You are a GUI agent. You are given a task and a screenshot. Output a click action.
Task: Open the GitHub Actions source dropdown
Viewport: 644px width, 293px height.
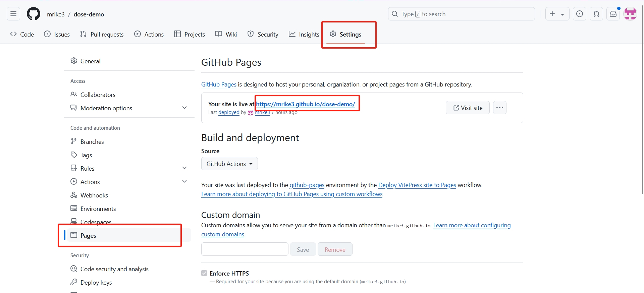(x=229, y=164)
